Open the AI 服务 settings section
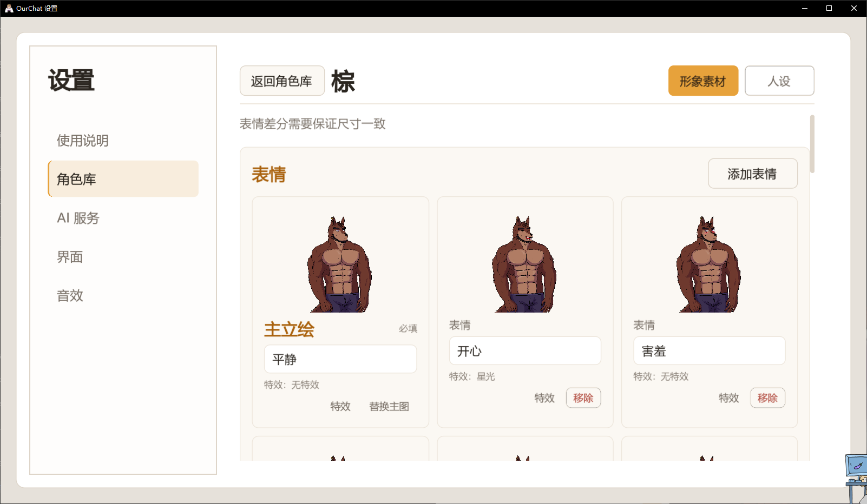 coord(123,218)
